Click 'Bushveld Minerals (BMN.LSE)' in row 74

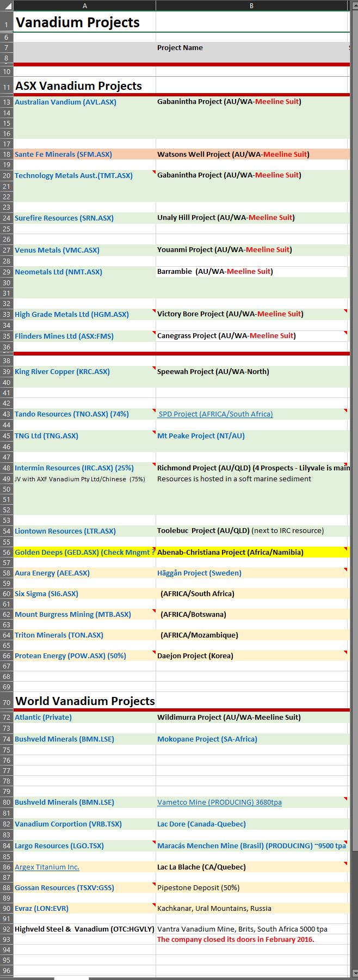tap(84, 739)
